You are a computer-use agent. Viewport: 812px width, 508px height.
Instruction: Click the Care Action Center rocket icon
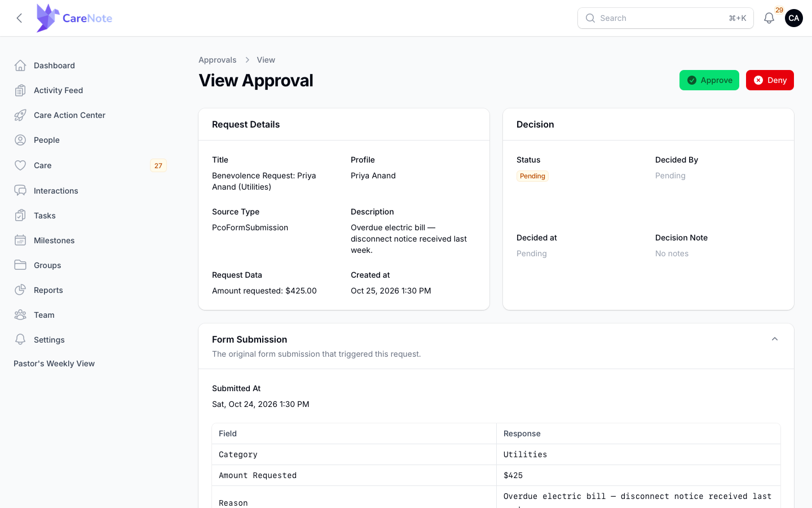point(20,115)
